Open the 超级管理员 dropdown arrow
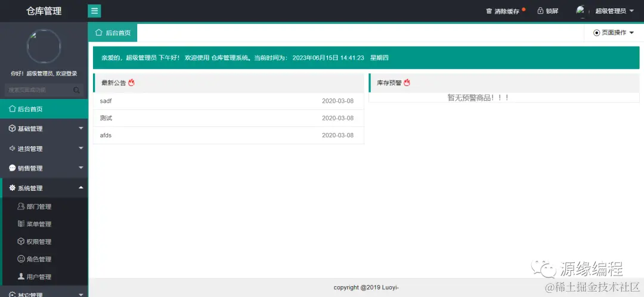This screenshot has height=297, width=644. pos(631,11)
